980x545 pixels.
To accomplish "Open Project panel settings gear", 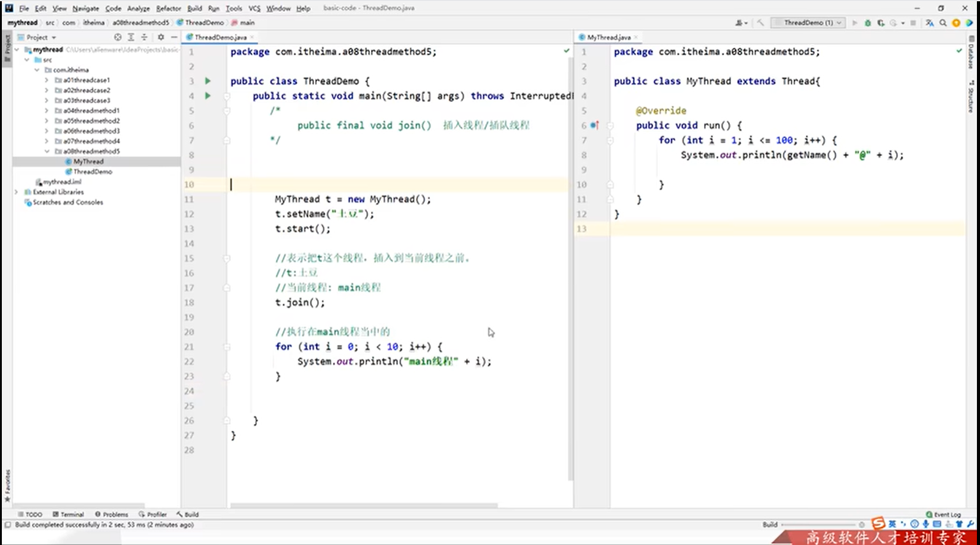I will [161, 37].
